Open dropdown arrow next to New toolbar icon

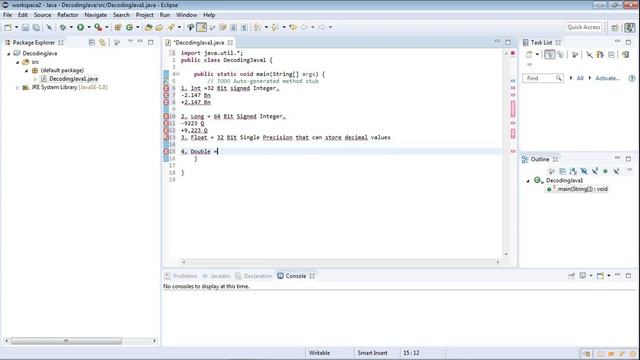(16, 27)
